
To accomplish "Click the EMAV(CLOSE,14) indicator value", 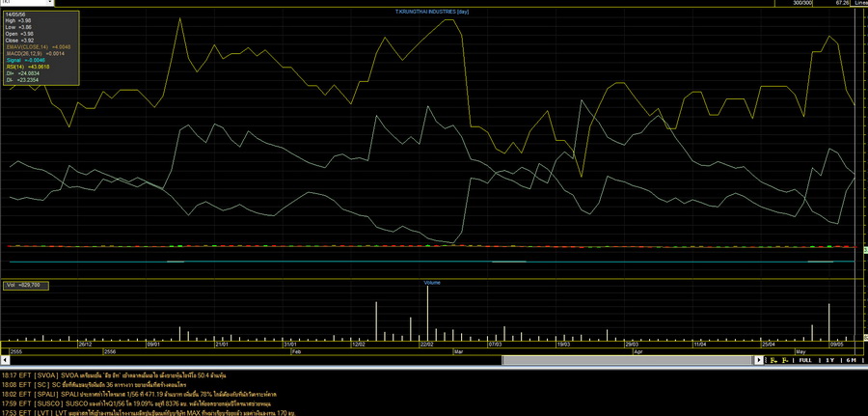I will 39,47.
